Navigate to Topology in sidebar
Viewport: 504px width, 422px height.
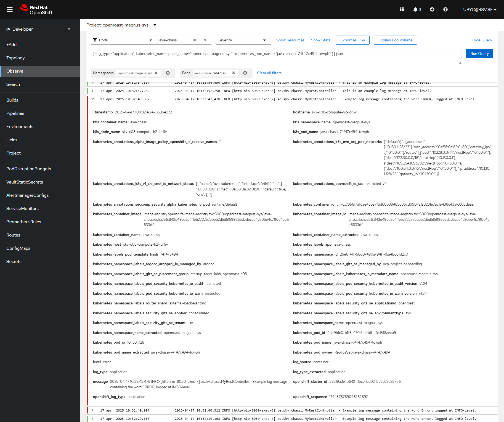click(x=15, y=58)
